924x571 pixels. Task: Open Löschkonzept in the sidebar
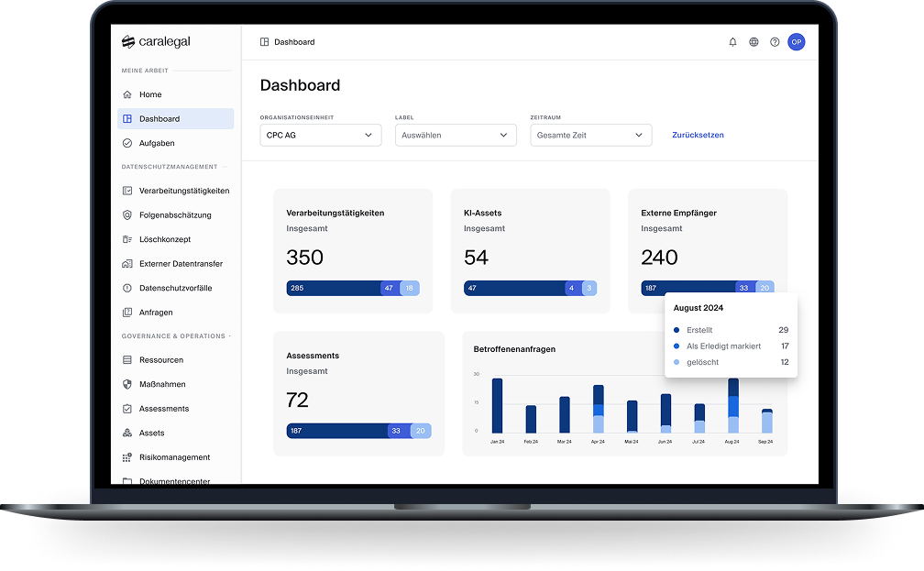176,239
